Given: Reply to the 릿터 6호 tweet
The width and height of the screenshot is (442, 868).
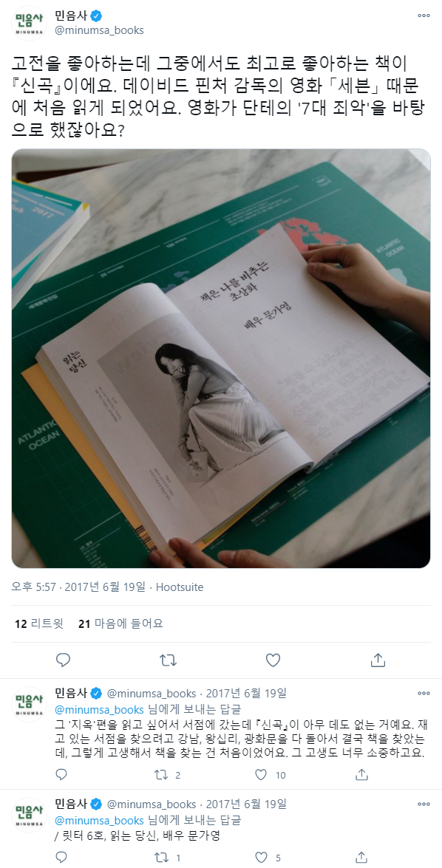Looking at the screenshot, I should [x=62, y=858].
